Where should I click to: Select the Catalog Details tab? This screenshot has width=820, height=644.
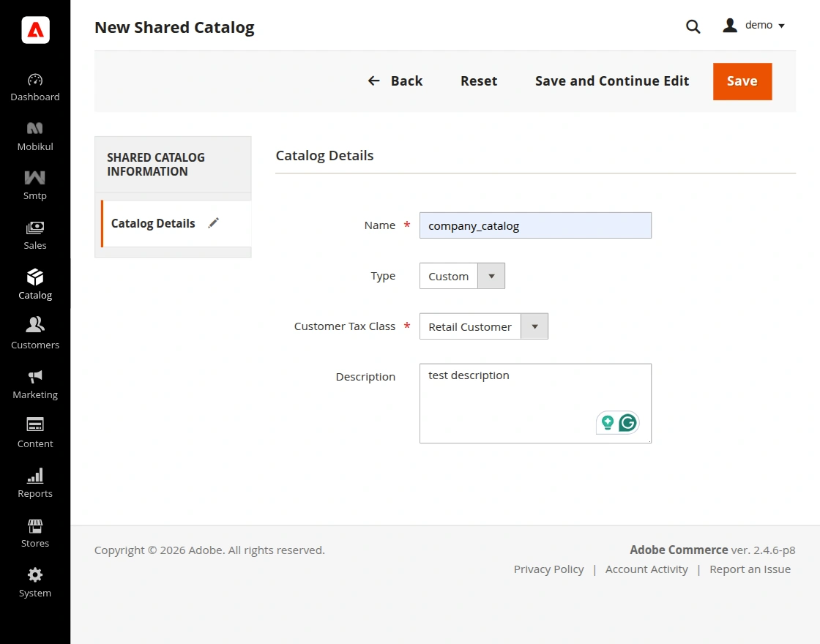tap(176, 223)
